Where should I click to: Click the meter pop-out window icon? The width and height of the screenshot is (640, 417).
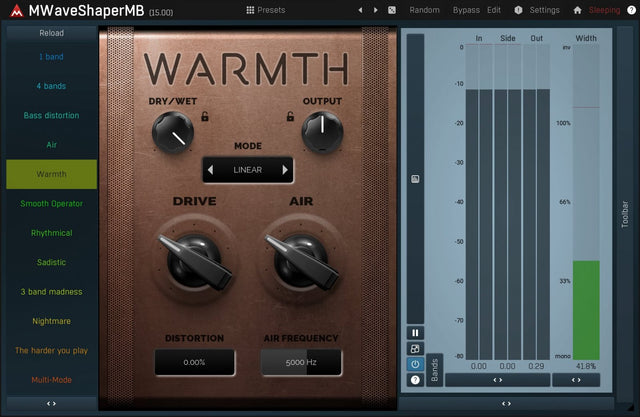point(415,348)
